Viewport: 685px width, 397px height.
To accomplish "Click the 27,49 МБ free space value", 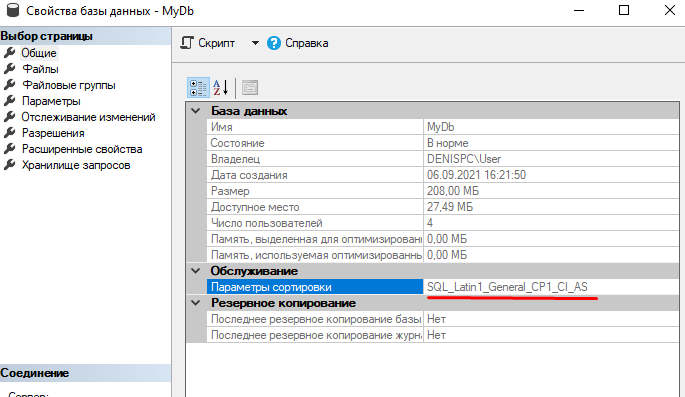I will tap(450, 207).
